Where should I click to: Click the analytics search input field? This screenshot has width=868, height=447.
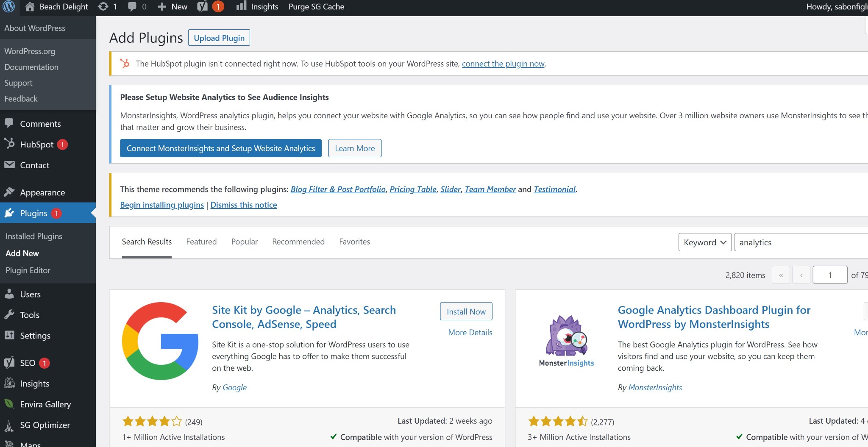pyautogui.click(x=801, y=242)
